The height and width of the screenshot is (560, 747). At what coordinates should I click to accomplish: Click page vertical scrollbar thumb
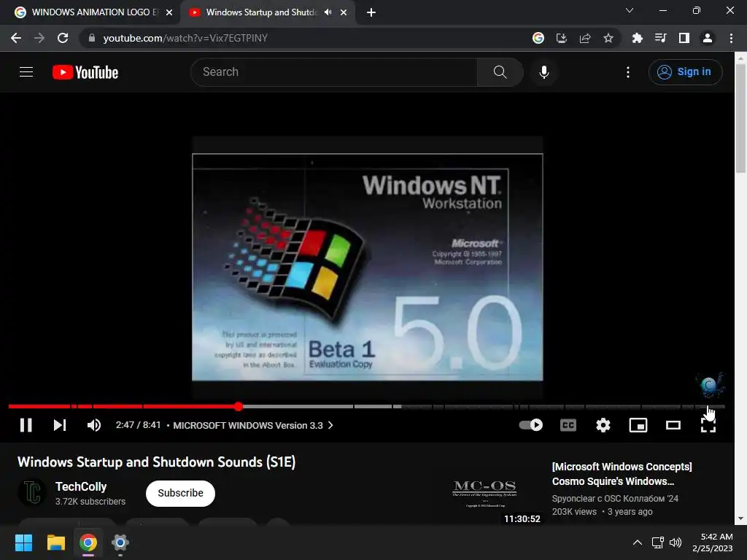click(740, 118)
